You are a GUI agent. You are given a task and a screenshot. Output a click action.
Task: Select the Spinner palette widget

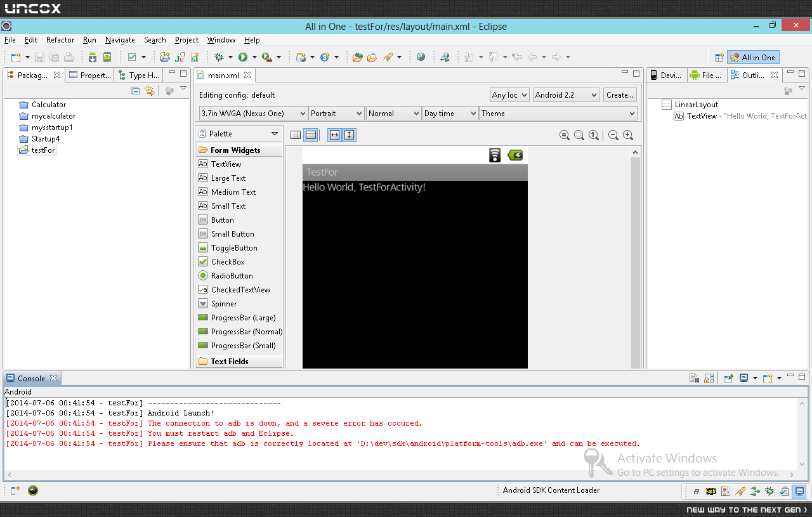click(239, 304)
